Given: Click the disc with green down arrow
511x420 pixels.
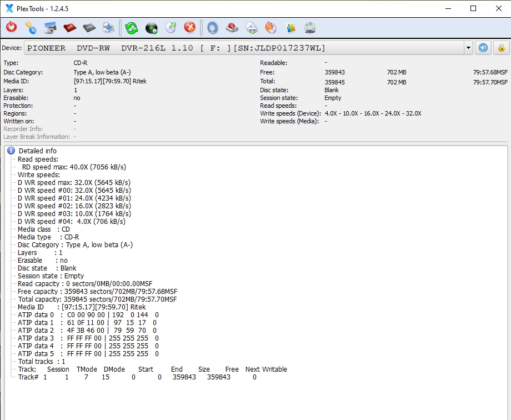Looking at the screenshot, I should (252, 27).
